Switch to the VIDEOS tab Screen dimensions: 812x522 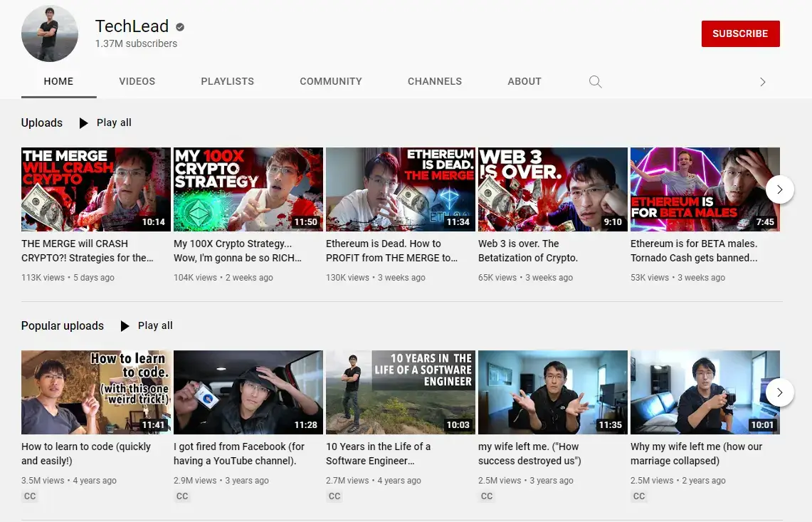(x=137, y=81)
